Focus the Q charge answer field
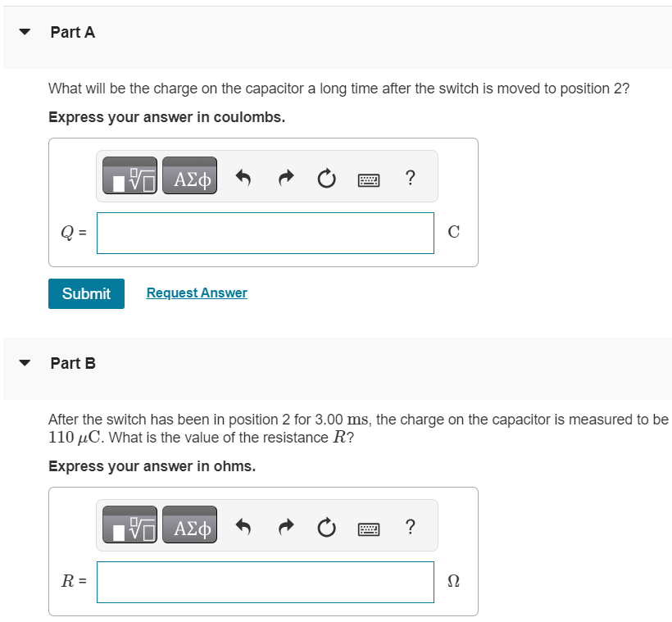 [266, 234]
